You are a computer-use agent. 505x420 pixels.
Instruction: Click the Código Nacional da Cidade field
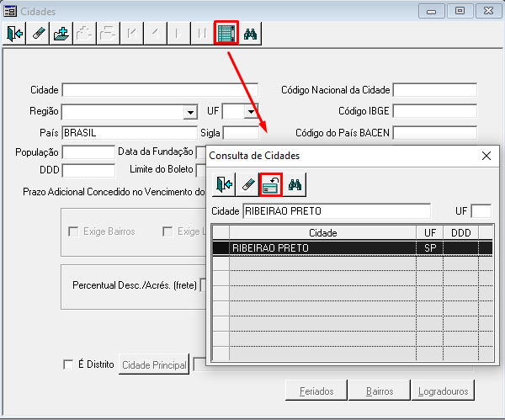click(x=435, y=90)
